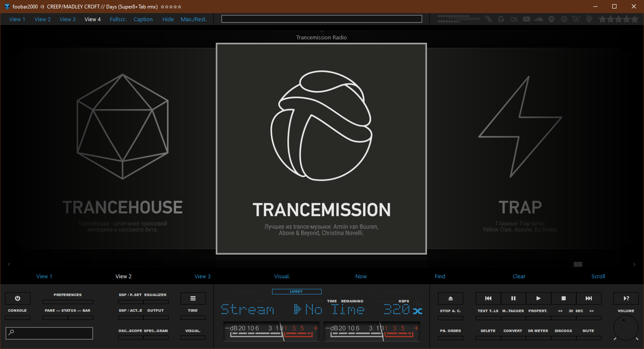Skip to the next track

point(589,298)
